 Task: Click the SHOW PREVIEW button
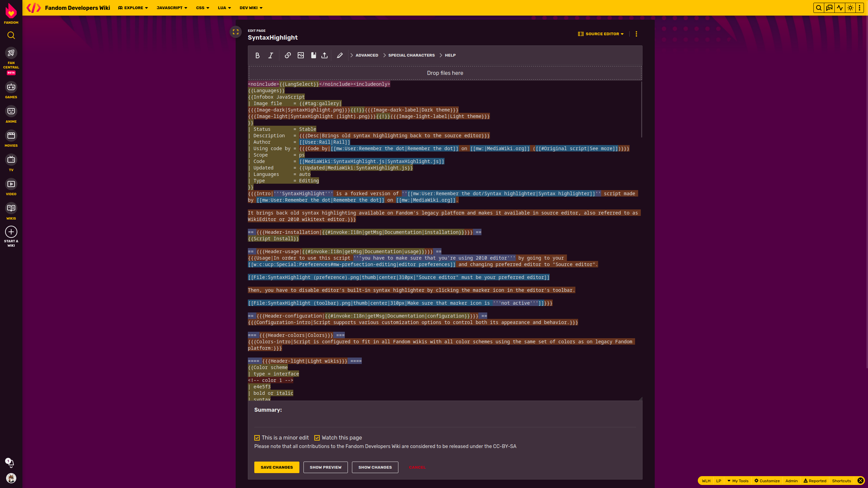(325, 467)
